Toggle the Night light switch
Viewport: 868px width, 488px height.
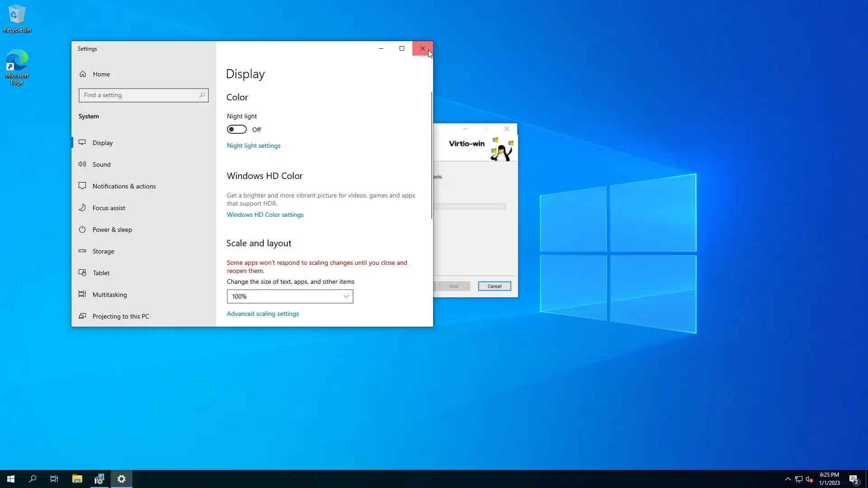[x=237, y=130]
